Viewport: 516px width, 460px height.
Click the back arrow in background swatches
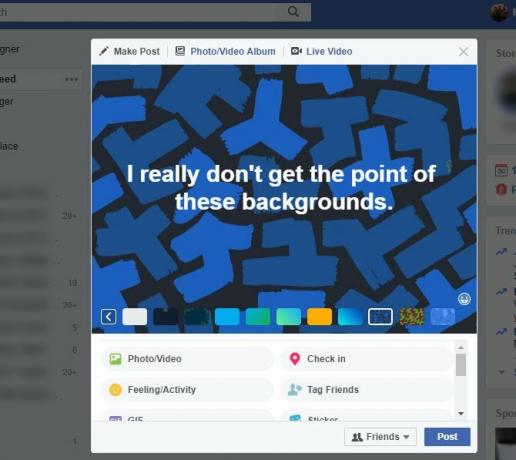(x=109, y=317)
